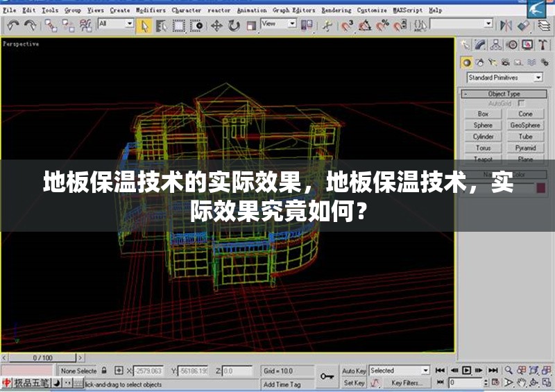Click the Undo arrow in the main toolbar

[12, 26]
